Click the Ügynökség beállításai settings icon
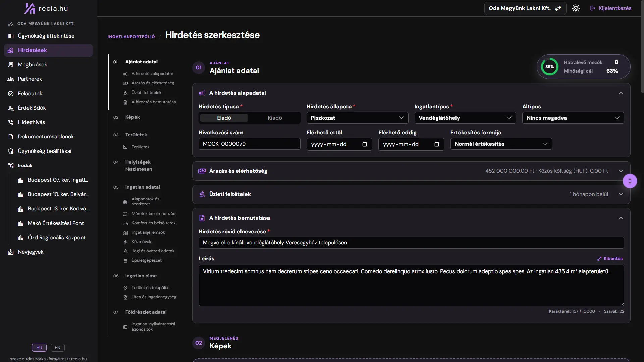644x362 pixels. pyautogui.click(x=11, y=151)
